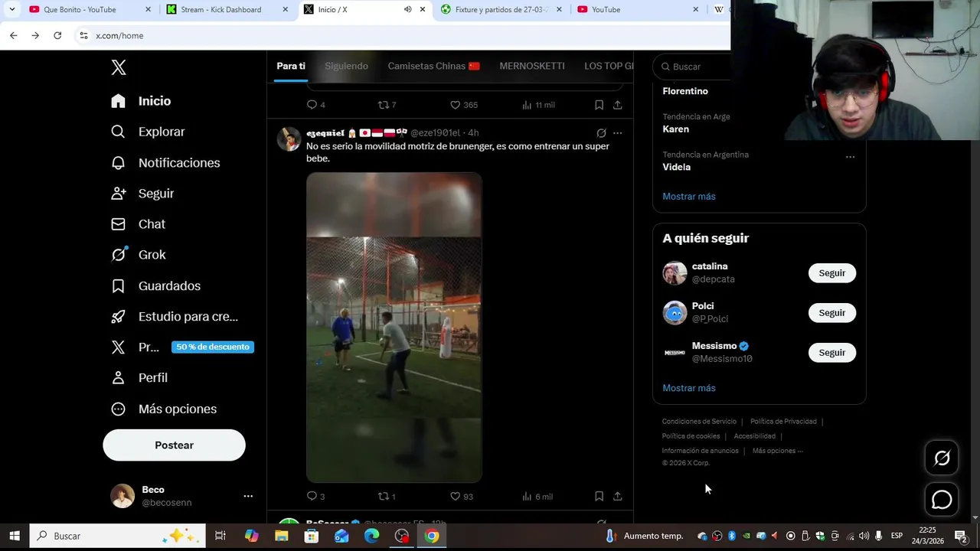Follow Polci @P_Polci
The image size is (980, 551).
coord(832,313)
